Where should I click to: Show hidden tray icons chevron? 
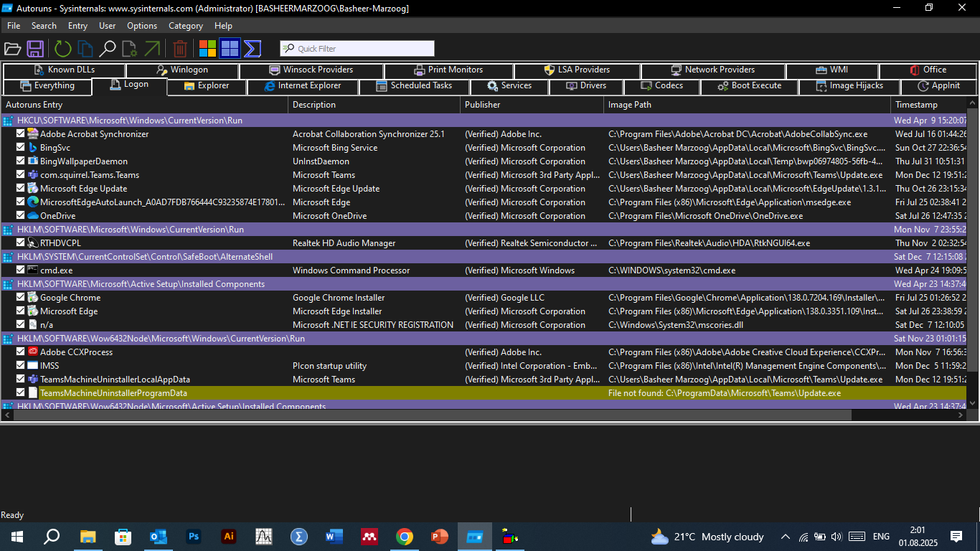pos(786,537)
